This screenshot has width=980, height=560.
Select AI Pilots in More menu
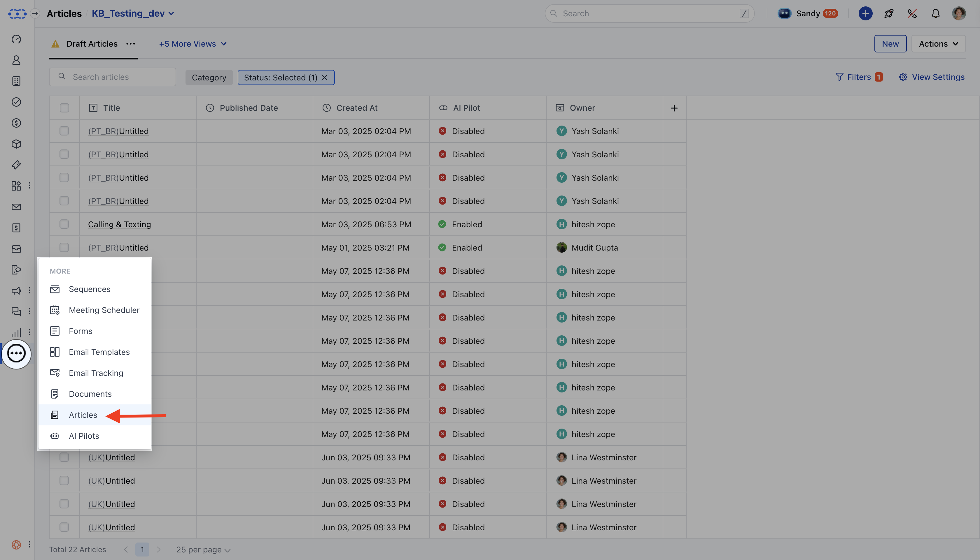pos(84,436)
